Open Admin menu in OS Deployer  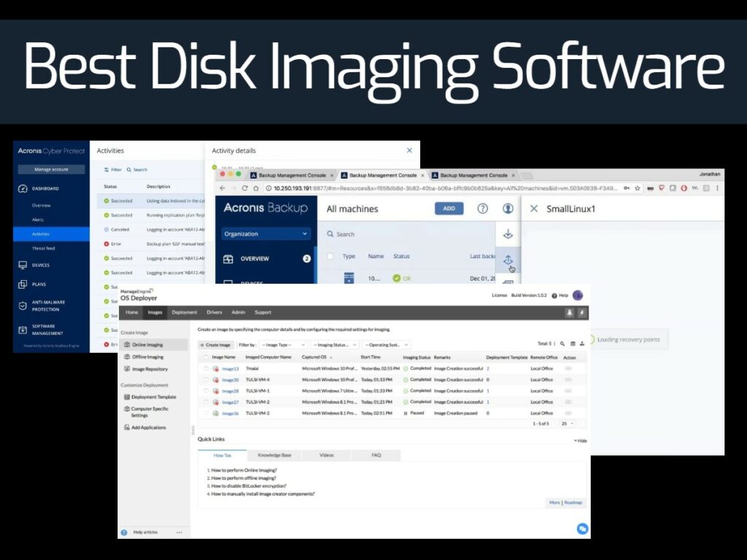[x=239, y=312]
